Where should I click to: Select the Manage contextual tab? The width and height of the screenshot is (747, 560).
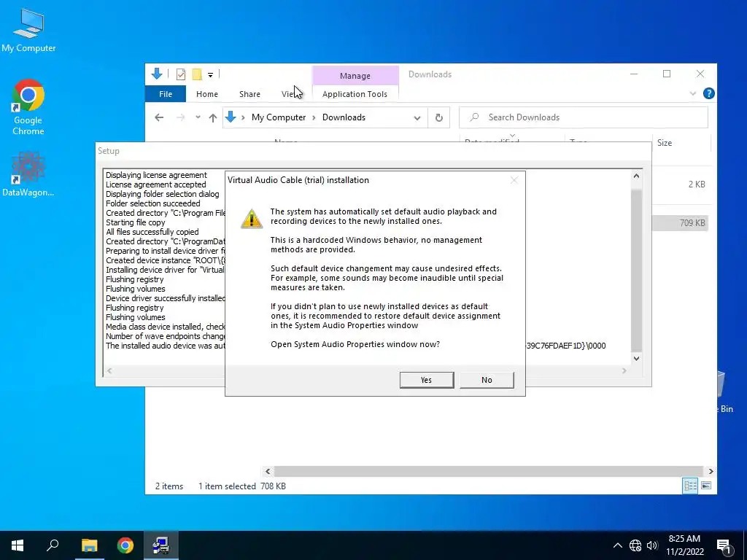point(355,76)
